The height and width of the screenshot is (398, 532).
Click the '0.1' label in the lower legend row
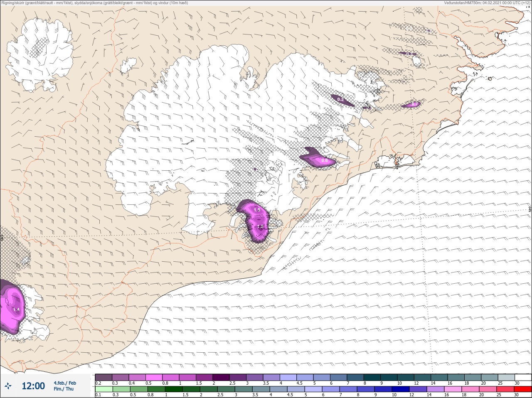[x=98, y=395]
